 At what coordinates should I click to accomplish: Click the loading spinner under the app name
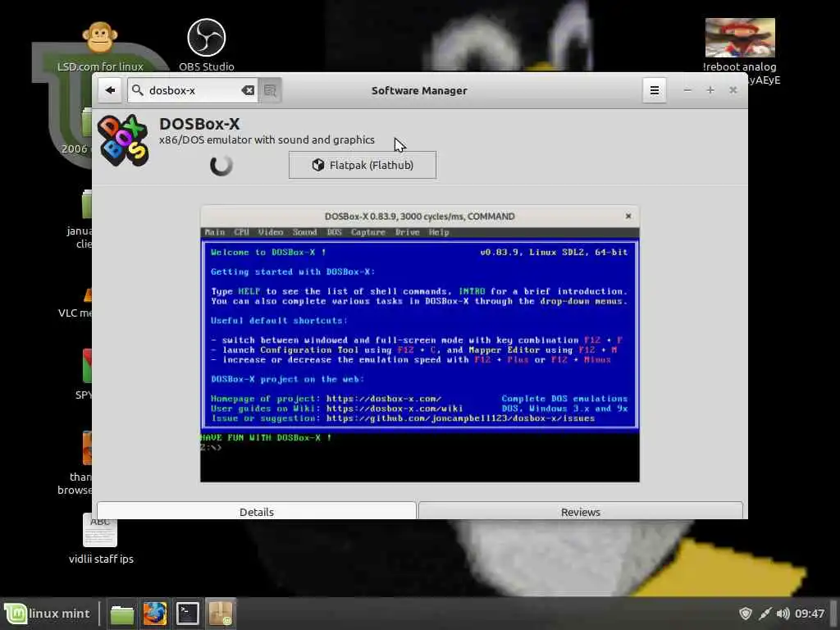[x=221, y=165]
